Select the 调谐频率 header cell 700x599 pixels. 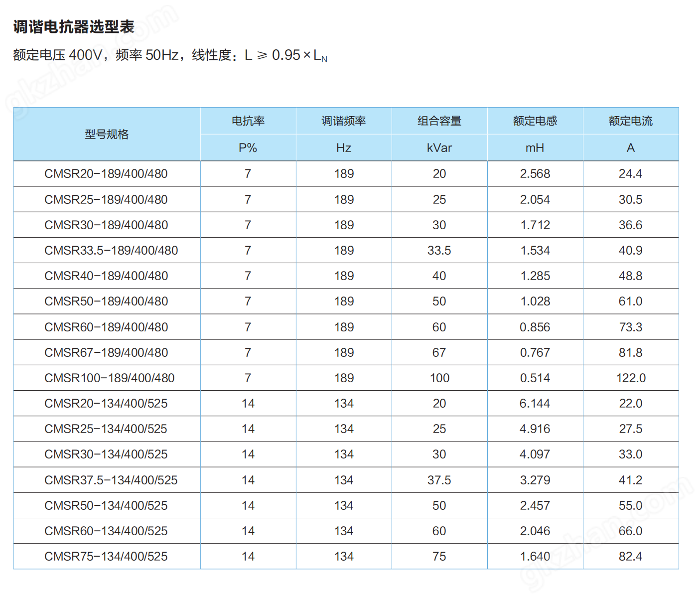click(344, 121)
